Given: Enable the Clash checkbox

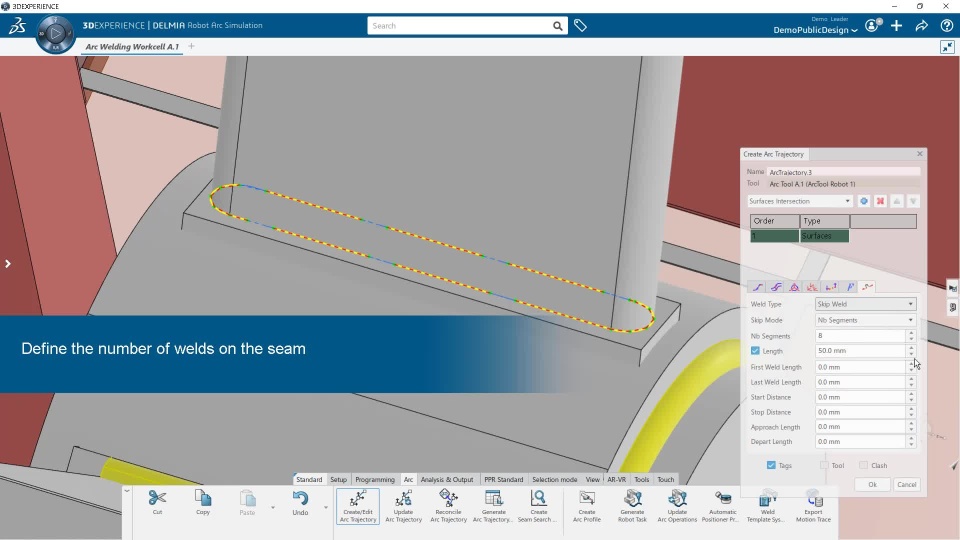Looking at the screenshot, I should (863, 465).
